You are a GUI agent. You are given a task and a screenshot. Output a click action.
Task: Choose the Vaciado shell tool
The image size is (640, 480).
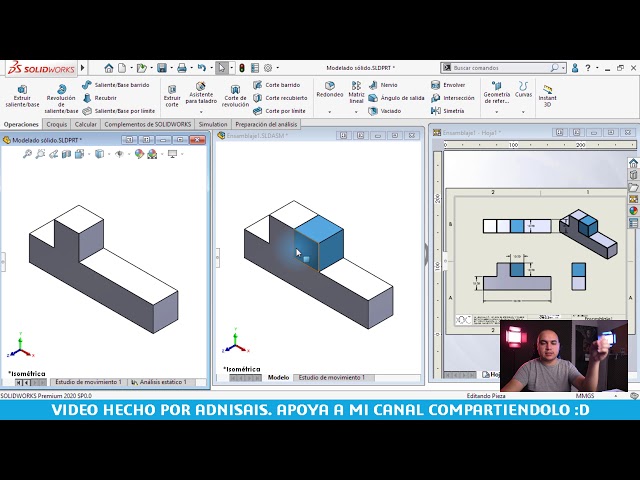point(384,111)
